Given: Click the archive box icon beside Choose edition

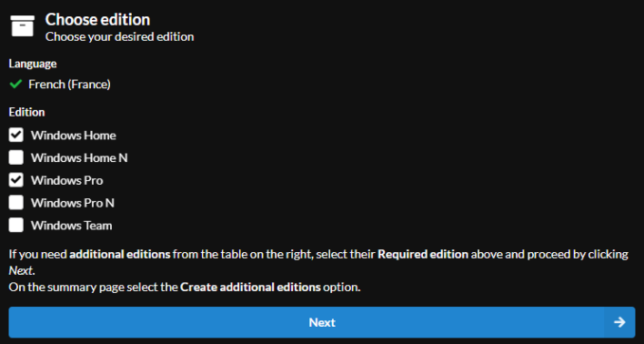Looking at the screenshot, I should tap(23, 25).
